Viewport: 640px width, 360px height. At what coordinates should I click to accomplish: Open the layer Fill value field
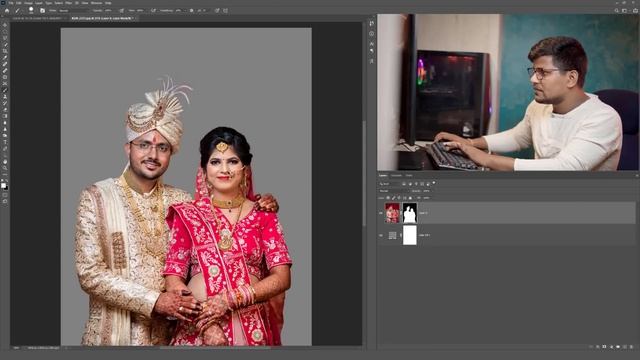point(427,198)
